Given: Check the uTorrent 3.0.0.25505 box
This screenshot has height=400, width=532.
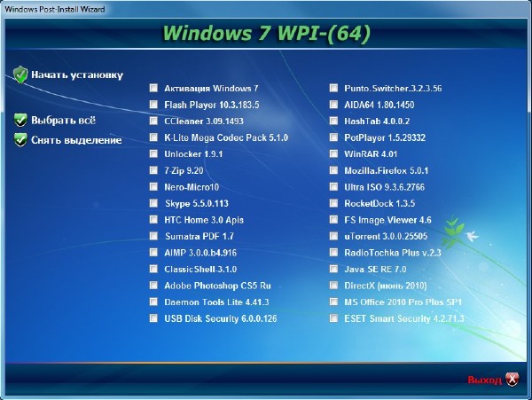Looking at the screenshot, I should point(333,237).
